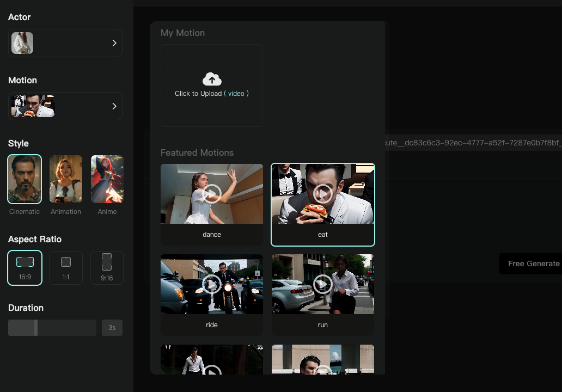Select the Animation style
562x392 pixels.
click(66, 179)
